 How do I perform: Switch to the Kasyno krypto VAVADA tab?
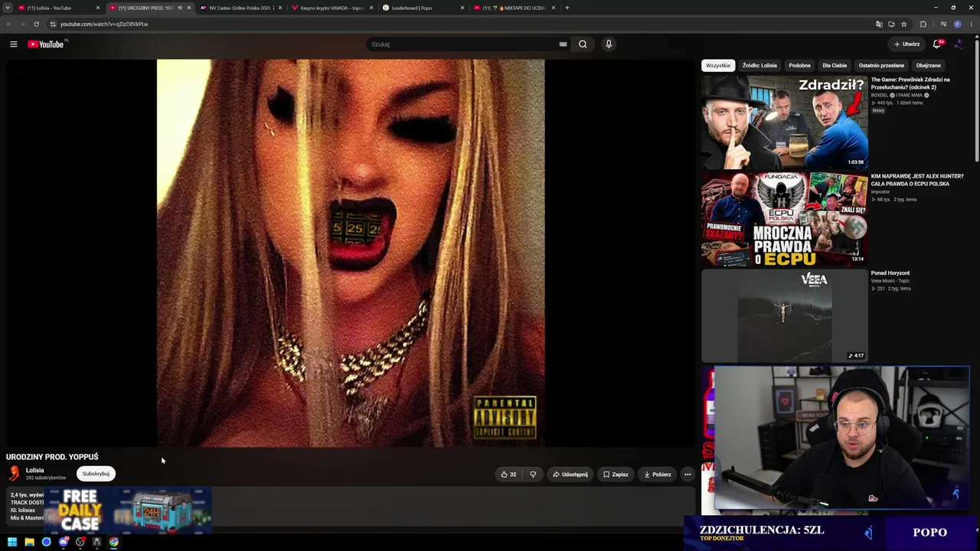pyautogui.click(x=332, y=8)
